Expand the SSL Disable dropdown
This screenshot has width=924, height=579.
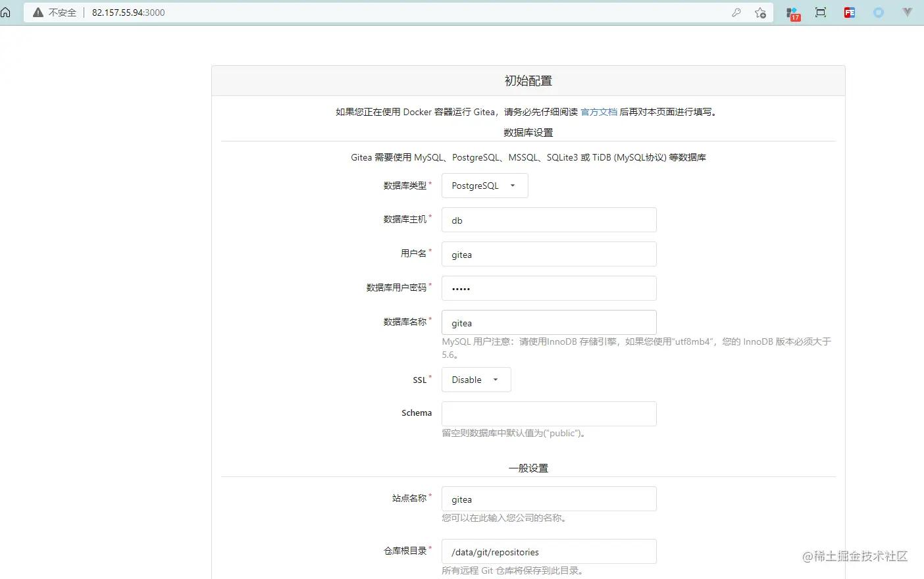coord(476,380)
